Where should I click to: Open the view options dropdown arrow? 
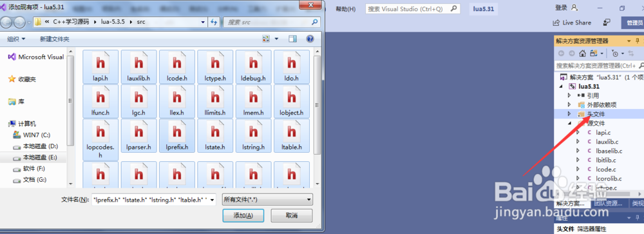click(x=276, y=39)
